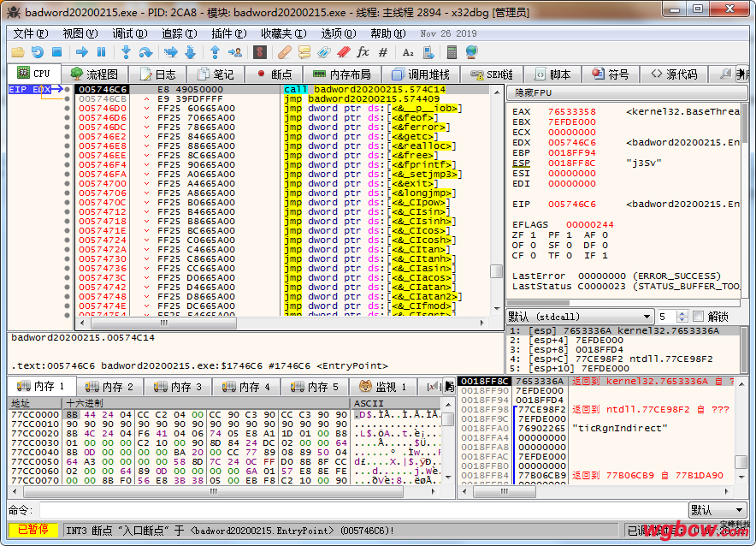
Task: Open the string references Az icon
Action: tap(408, 52)
